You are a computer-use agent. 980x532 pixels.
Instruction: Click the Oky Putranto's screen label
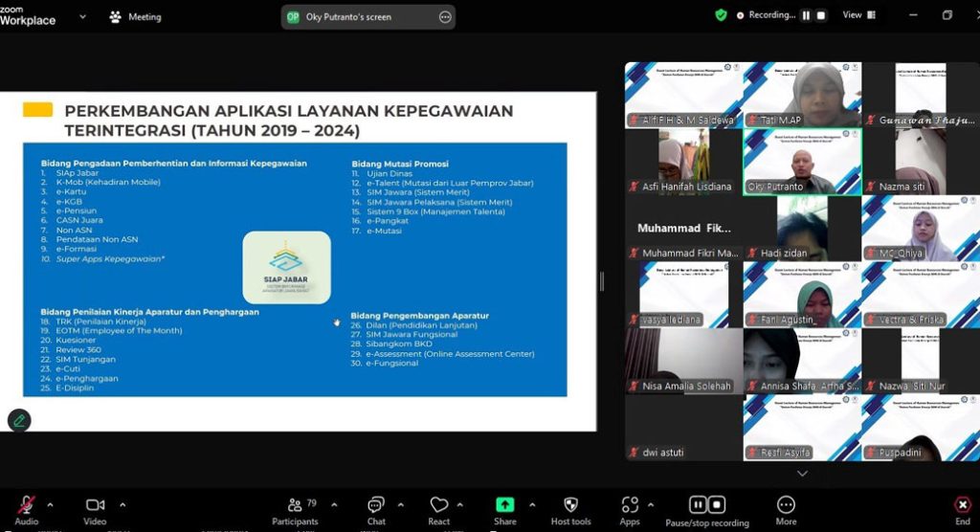348,17
